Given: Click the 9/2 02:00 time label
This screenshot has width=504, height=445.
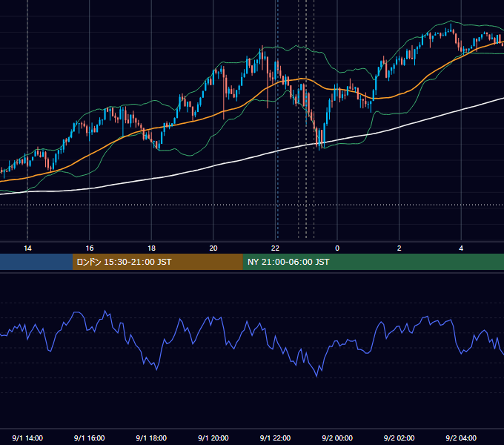Looking at the screenshot, I should (399, 438).
